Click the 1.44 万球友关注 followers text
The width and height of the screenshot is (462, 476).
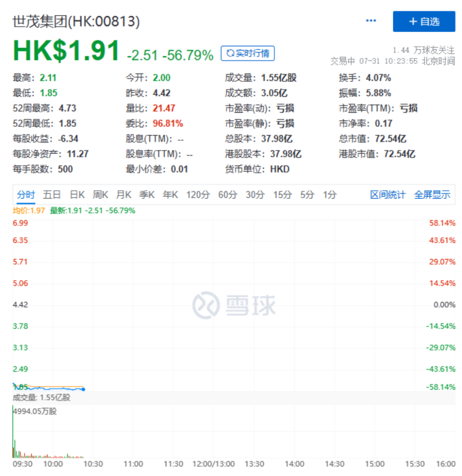424,50
